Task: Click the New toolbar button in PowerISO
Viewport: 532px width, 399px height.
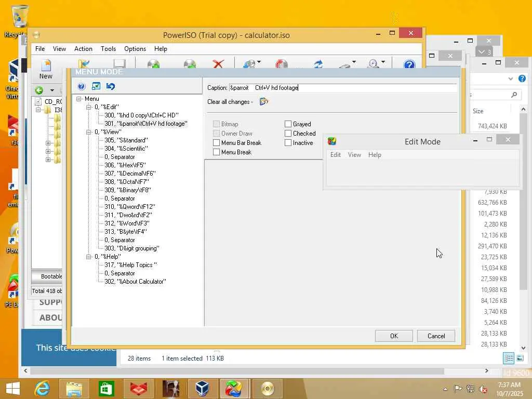Action: pyautogui.click(x=46, y=70)
